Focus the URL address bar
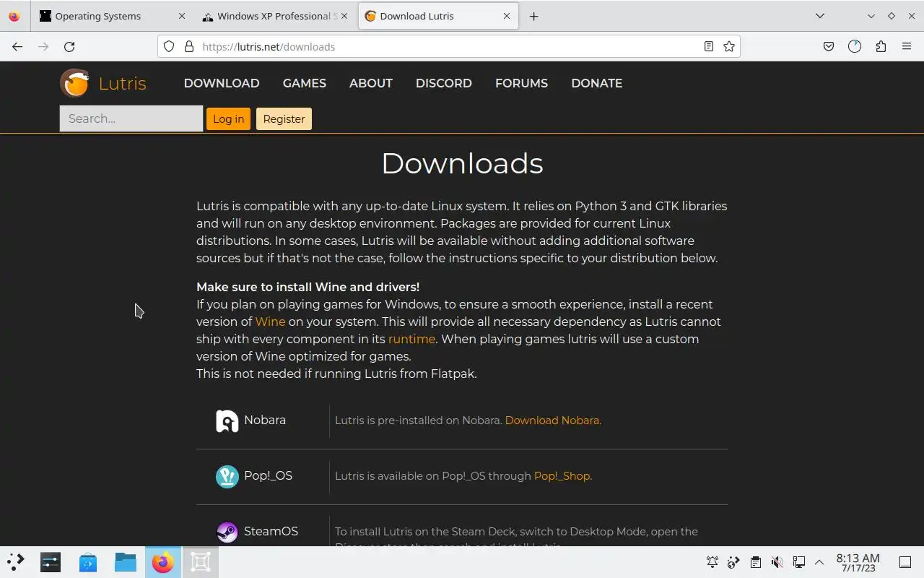924x578 pixels. pyautogui.click(x=448, y=46)
